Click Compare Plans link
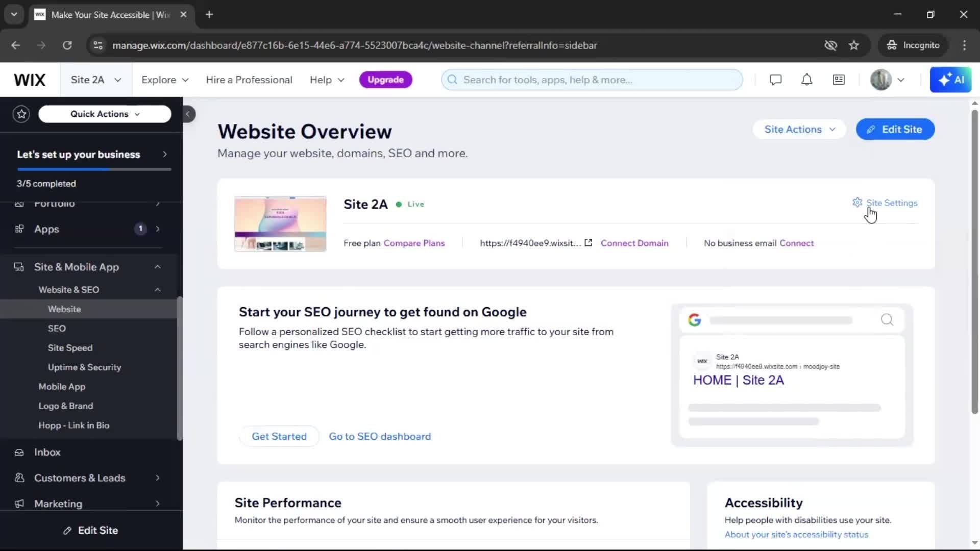This screenshot has height=551, width=980. click(414, 243)
